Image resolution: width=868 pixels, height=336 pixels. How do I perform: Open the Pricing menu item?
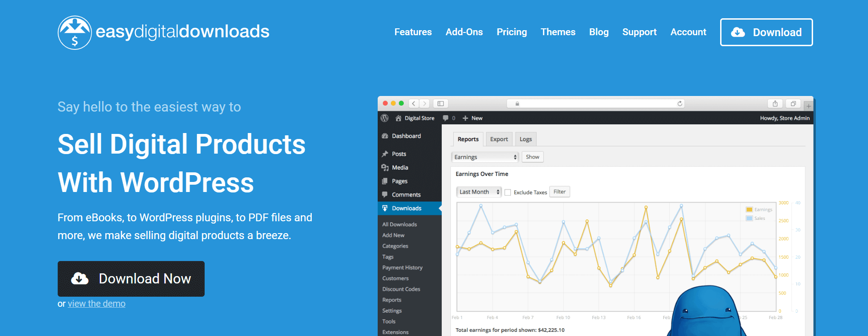pyautogui.click(x=512, y=32)
